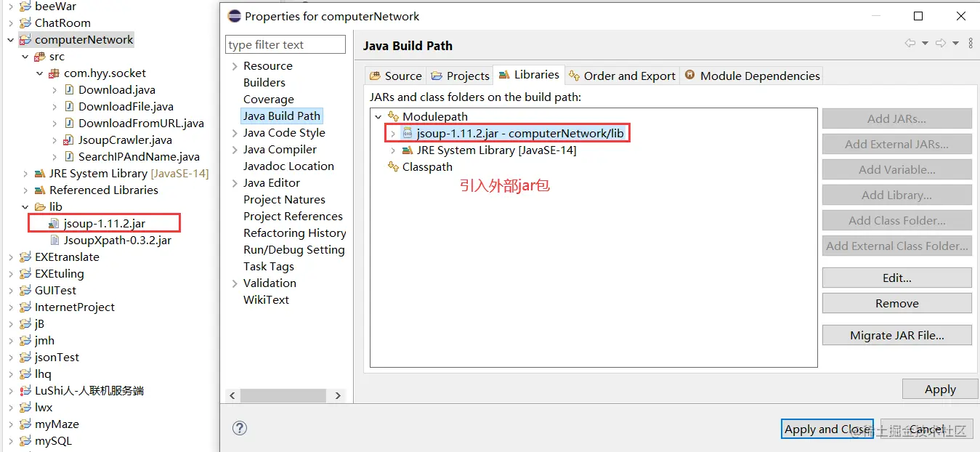This screenshot has width=980, height=452.
Task: Expand the Java Code Style category
Action: pyautogui.click(x=234, y=133)
